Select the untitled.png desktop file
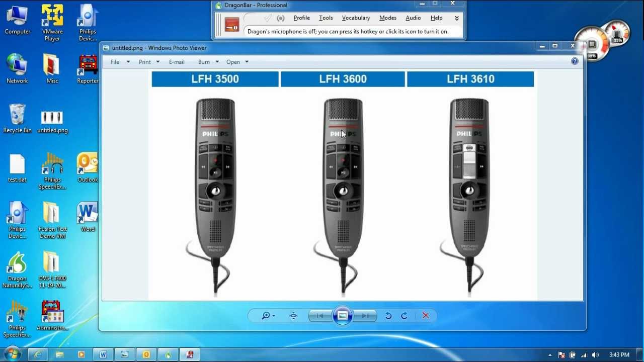 click(x=52, y=122)
